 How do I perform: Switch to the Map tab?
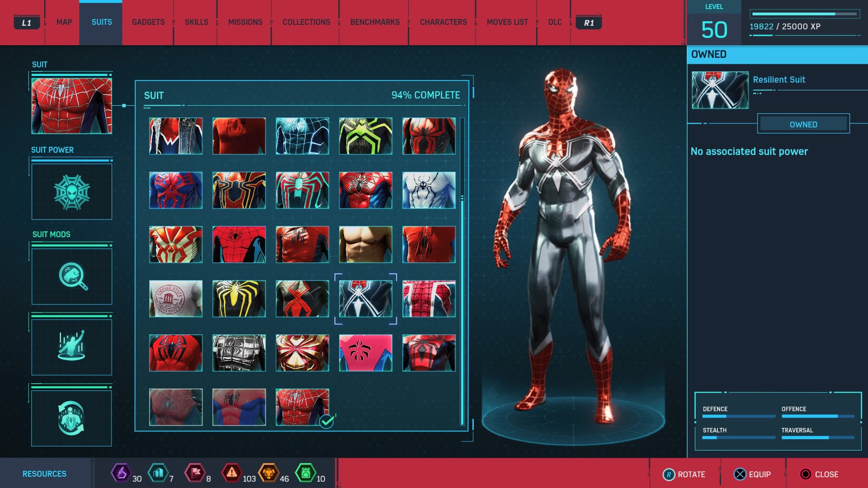[x=64, y=22]
